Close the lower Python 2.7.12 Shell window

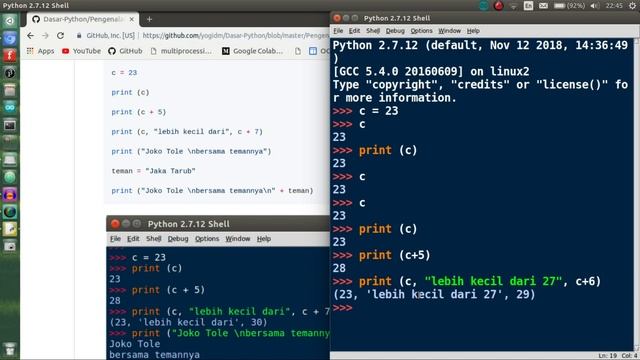pos(115,224)
